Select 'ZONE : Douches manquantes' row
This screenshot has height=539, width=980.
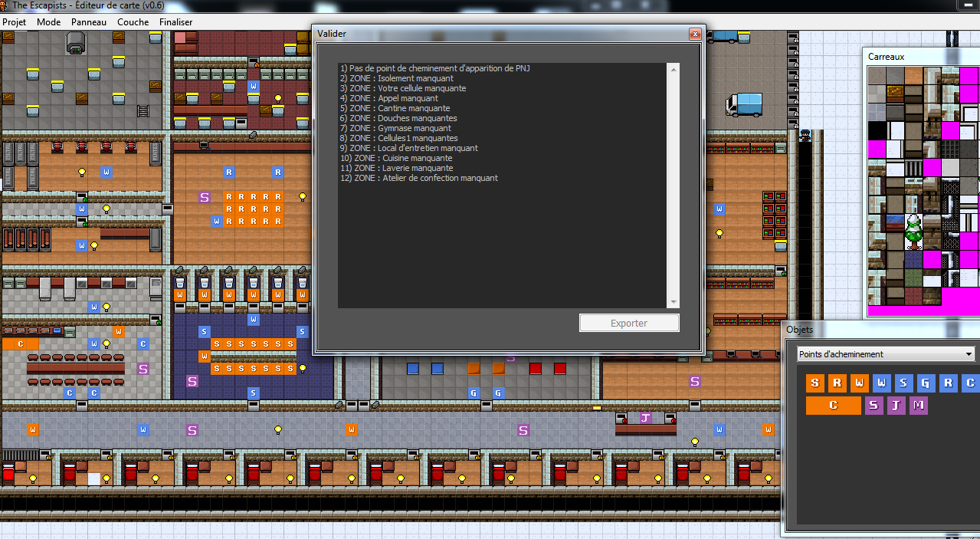pyautogui.click(x=398, y=118)
